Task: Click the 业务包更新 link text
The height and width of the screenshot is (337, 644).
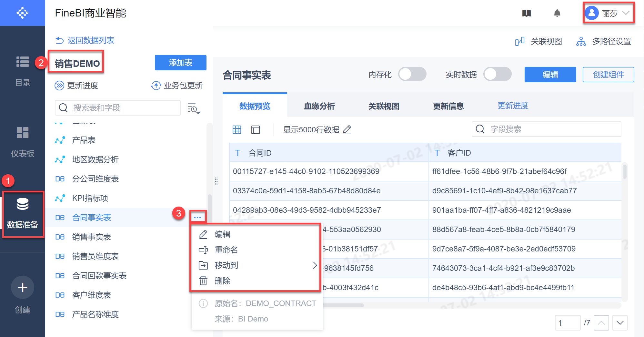Action: point(183,86)
